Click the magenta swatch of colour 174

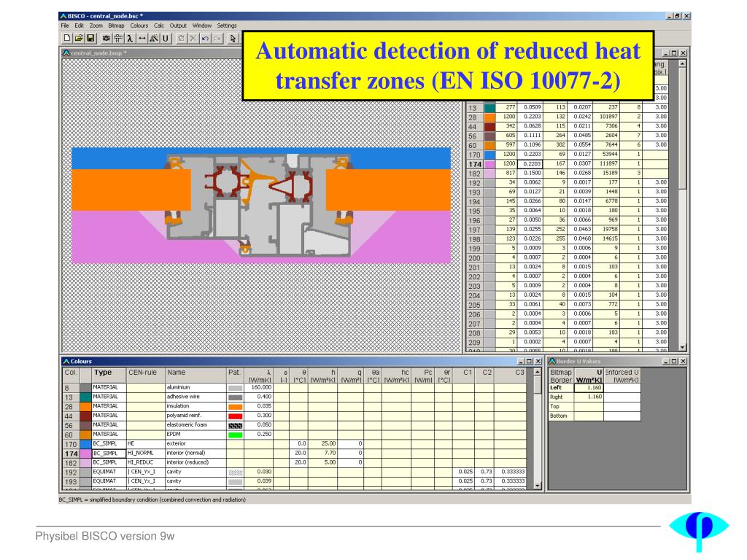[x=85, y=454]
